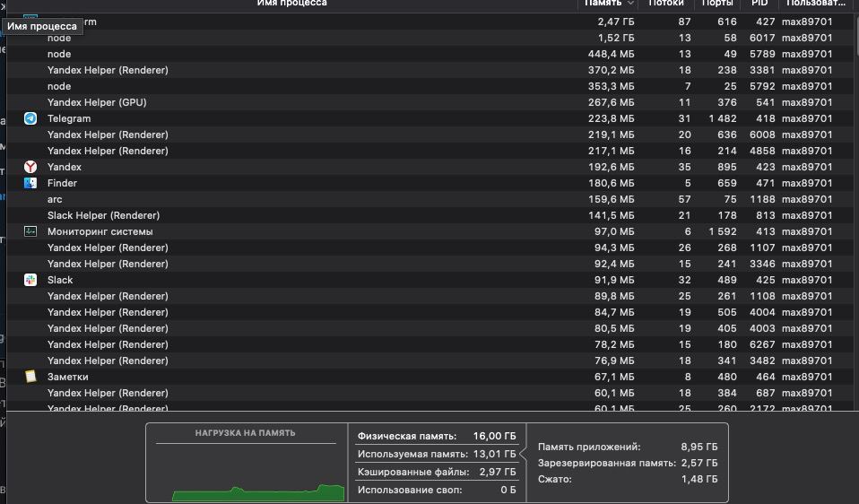Screen dimensions: 859x504
Task: Toggle the Память column sort arrow
Action: coord(630,4)
